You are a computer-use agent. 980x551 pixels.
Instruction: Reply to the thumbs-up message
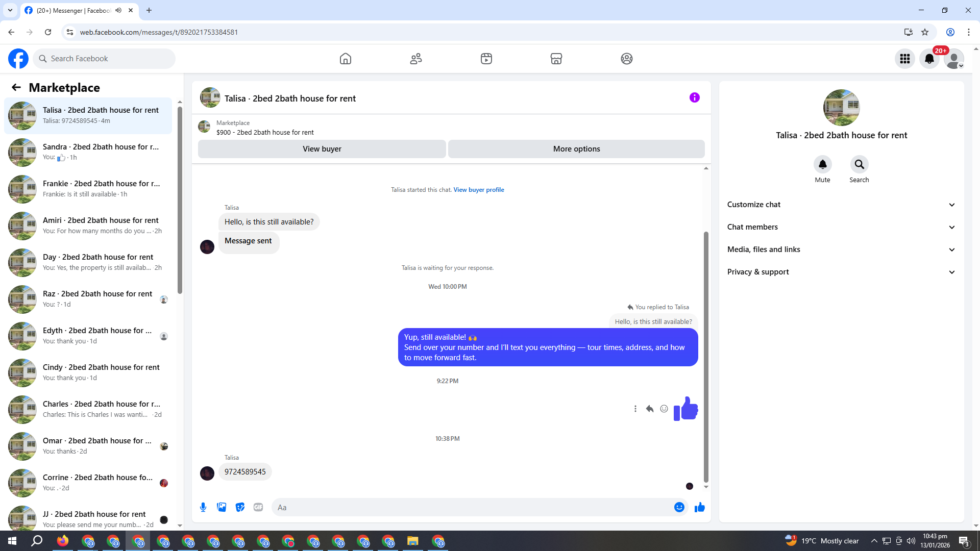pos(649,409)
